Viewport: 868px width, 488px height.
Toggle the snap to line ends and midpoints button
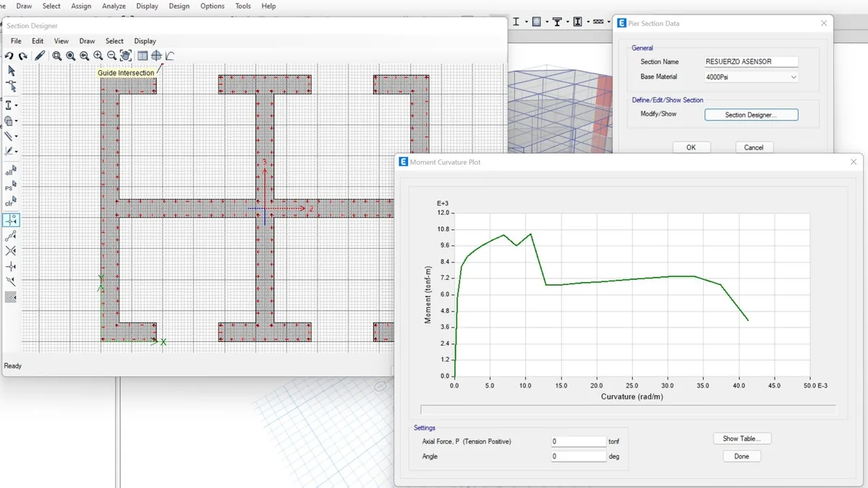point(11,236)
